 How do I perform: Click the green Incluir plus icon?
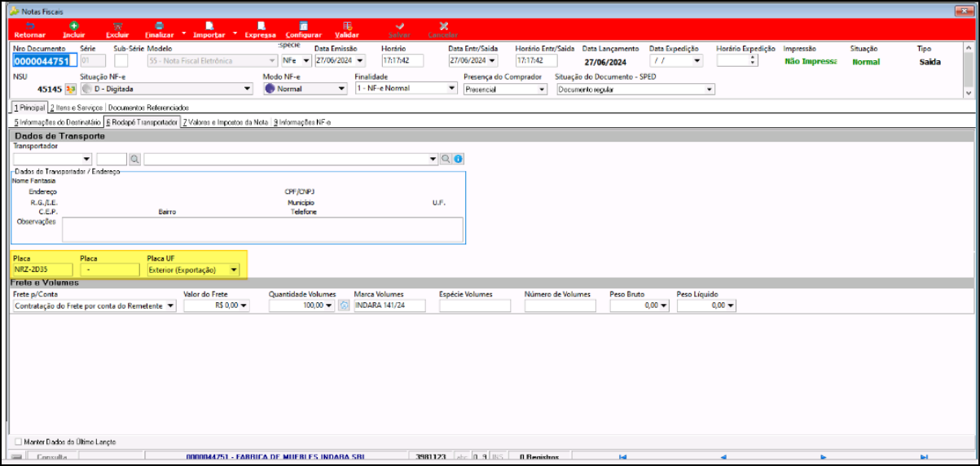[x=74, y=26]
